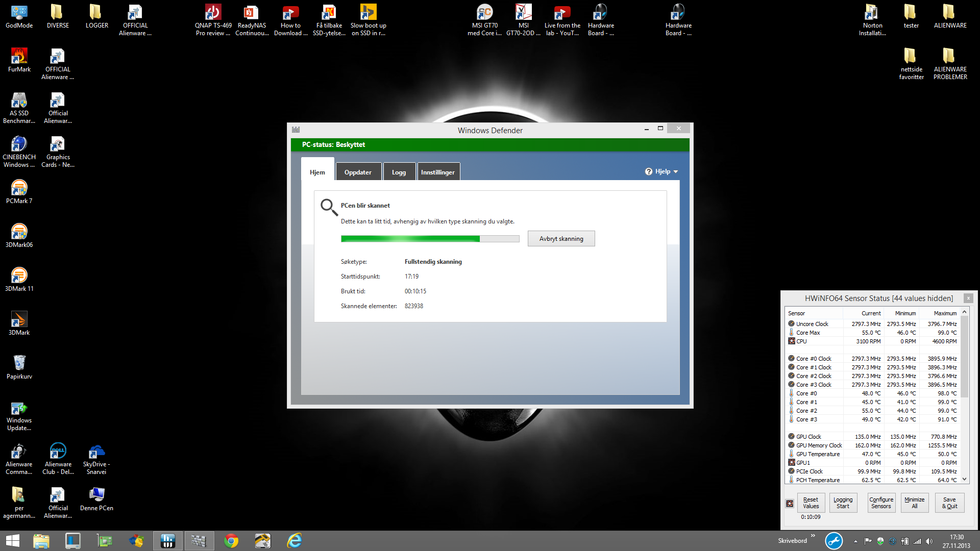Image resolution: width=980 pixels, height=551 pixels.
Task: Launch CINEBENCH Windows shortcut
Action: [x=19, y=152]
